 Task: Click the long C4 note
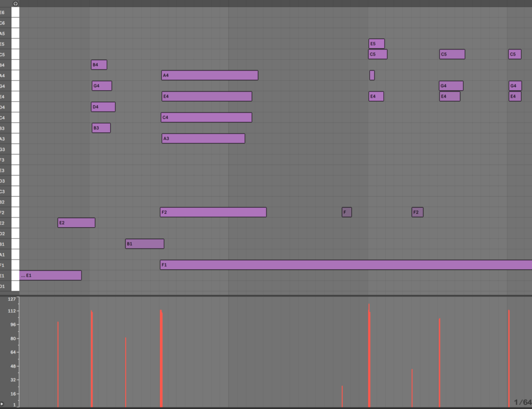click(206, 117)
